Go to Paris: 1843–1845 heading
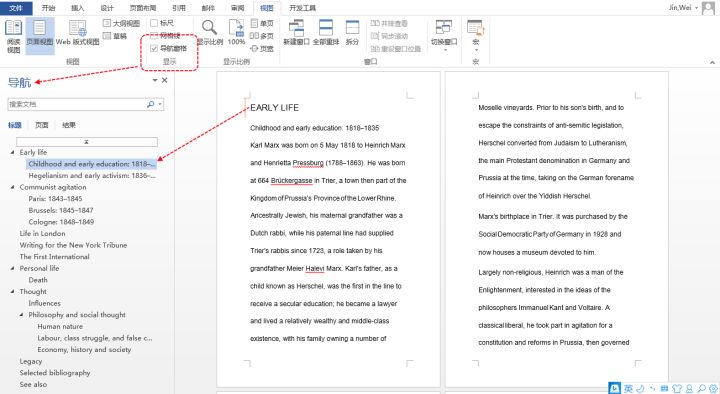Screen dimensions: 720x394 (x=55, y=198)
